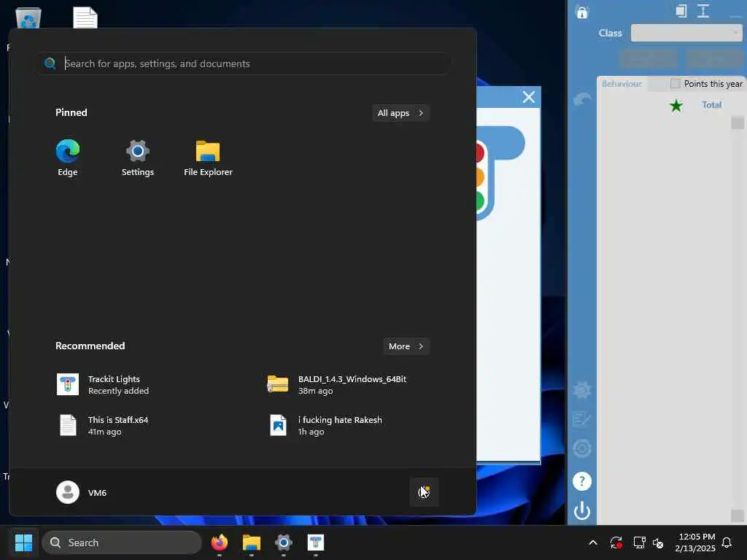Viewport: 747px width, 560px height.
Task: Click the muted volume tray icon
Action: click(658, 542)
